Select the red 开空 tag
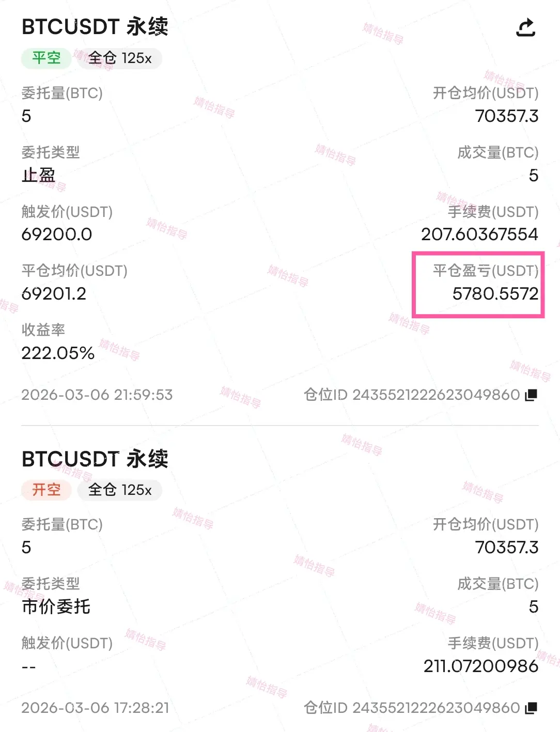Image resolution: width=560 pixels, height=732 pixels. pyautogui.click(x=46, y=490)
